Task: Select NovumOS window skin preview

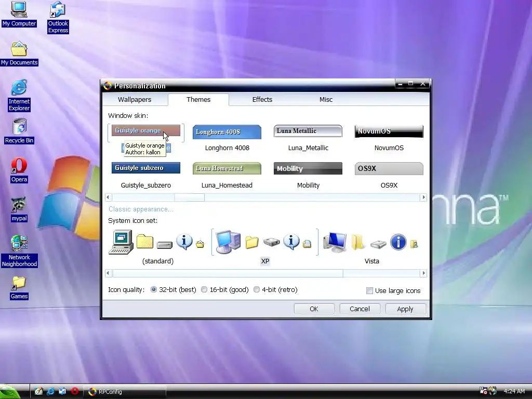Action: point(389,131)
